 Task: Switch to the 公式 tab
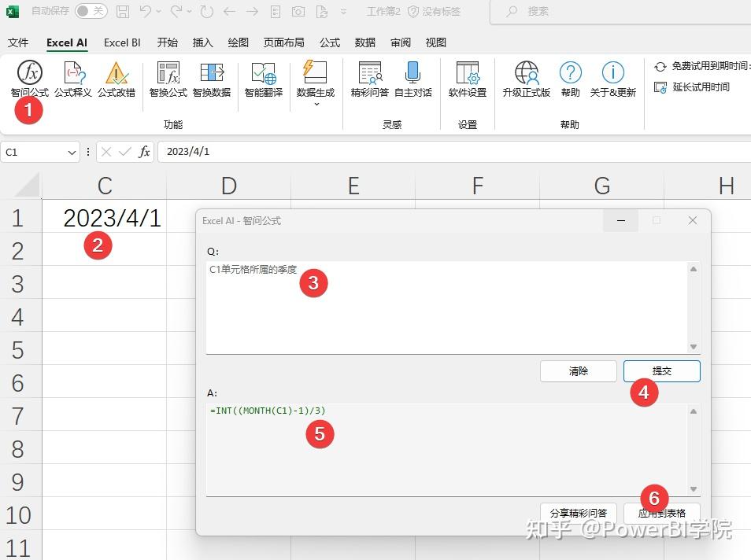point(330,42)
